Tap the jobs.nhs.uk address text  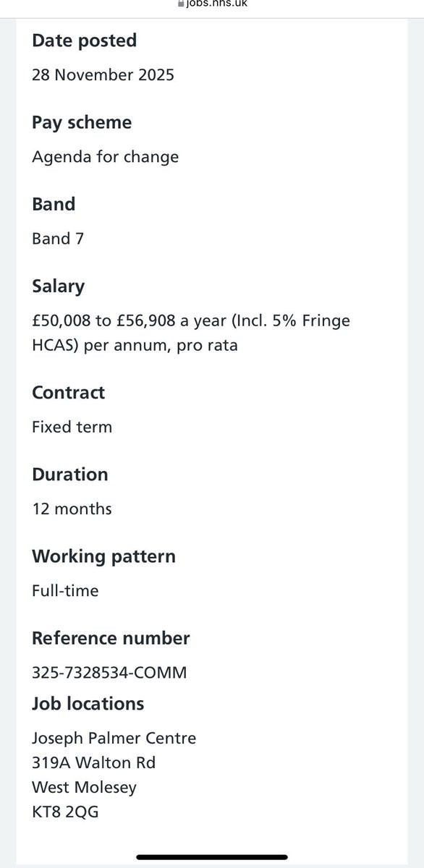point(216,4)
